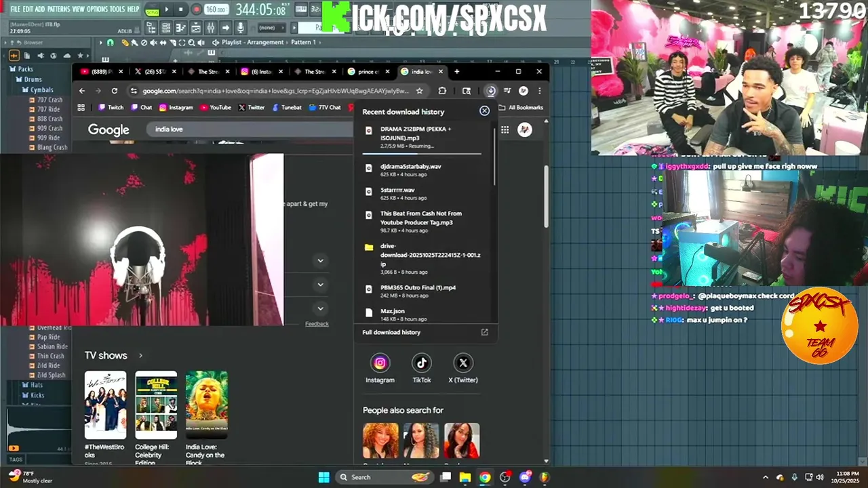This screenshot has height=488, width=868.
Task: Open the Instagram profile link
Action: [x=380, y=368]
